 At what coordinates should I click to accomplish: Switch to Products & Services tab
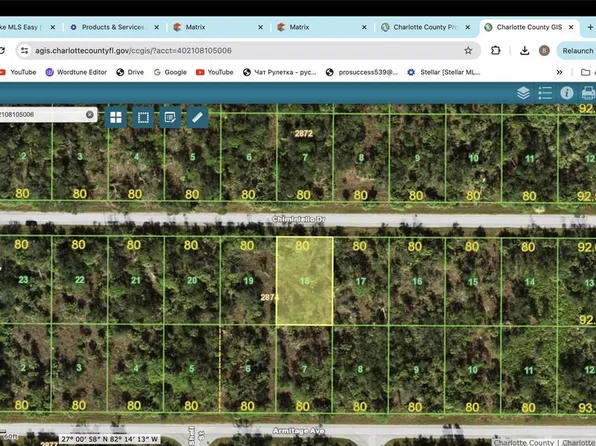(114, 27)
